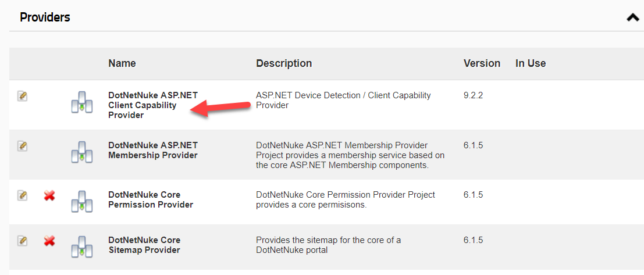
Task: Open DotNetNuke ASP.NET Membership Provider name
Action: 153,150
